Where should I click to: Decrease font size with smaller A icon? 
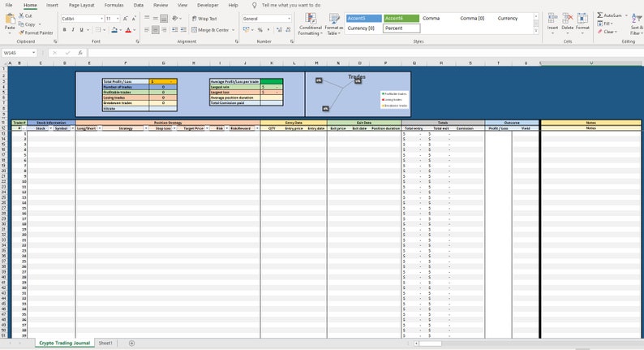[x=134, y=19]
